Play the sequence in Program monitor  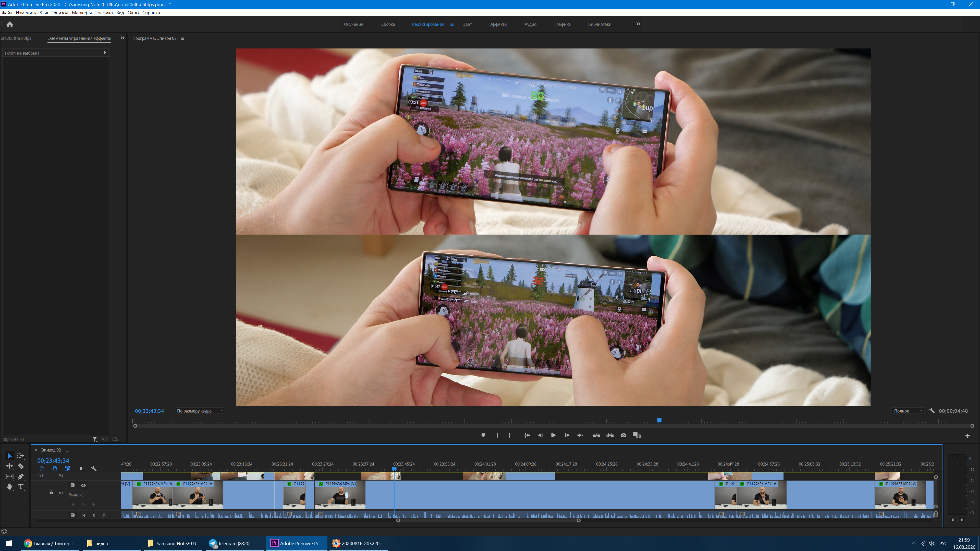click(x=554, y=435)
